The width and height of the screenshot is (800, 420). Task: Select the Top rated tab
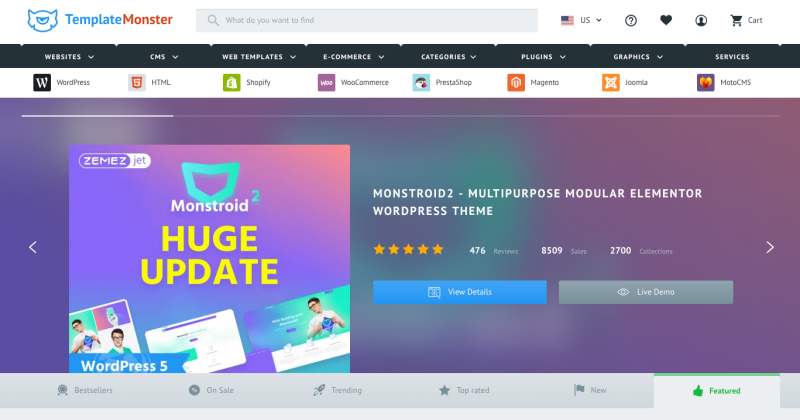pyautogui.click(x=464, y=390)
